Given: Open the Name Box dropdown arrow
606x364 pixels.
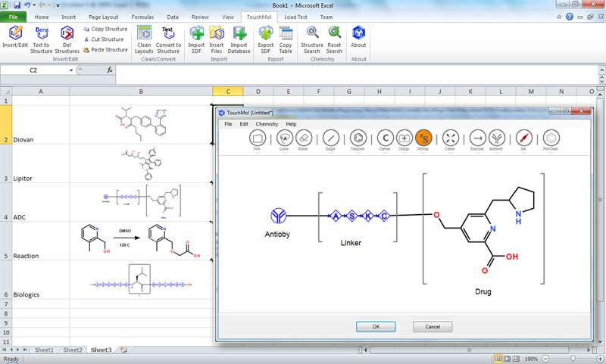Looking at the screenshot, I should point(71,70).
